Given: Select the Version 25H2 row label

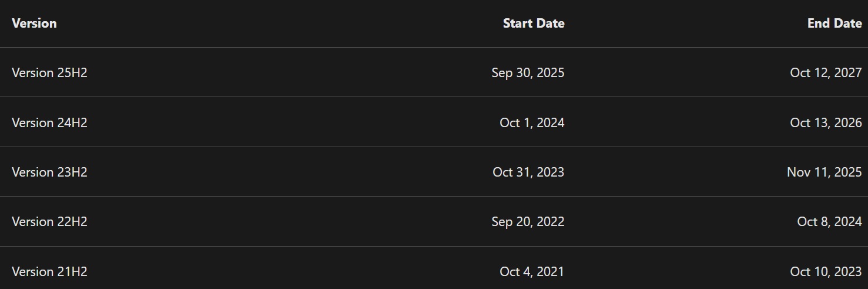Looking at the screenshot, I should (49, 73).
